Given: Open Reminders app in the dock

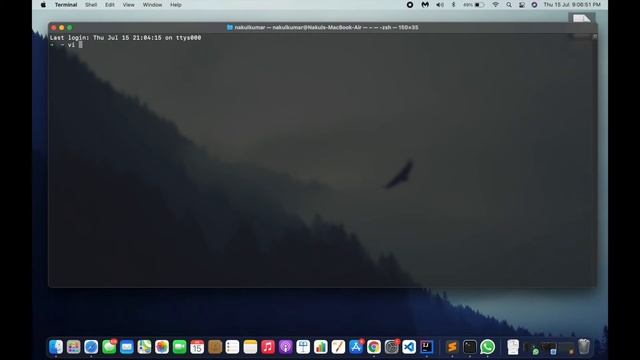Looking at the screenshot, I should (x=232, y=347).
